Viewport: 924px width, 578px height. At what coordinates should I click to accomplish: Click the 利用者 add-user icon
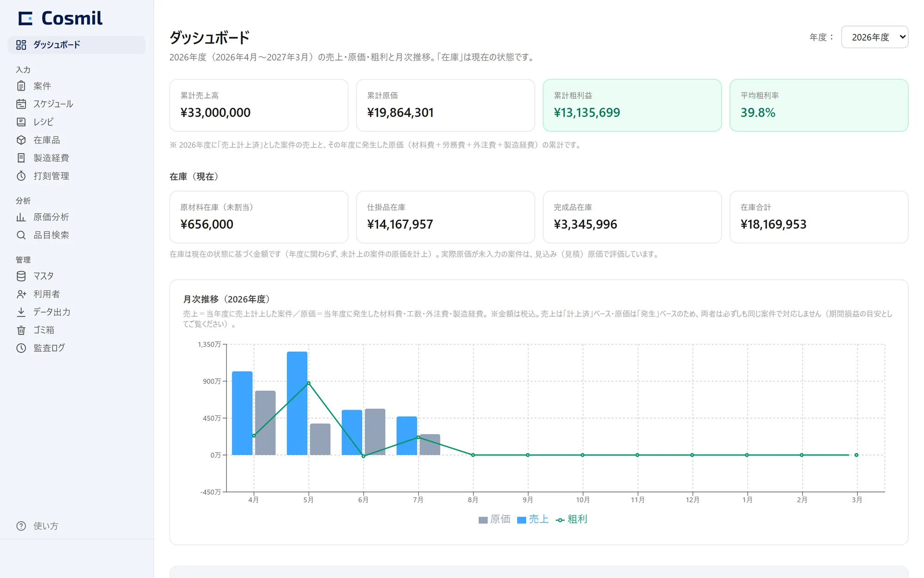pyautogui.click(x=21, y=294)
